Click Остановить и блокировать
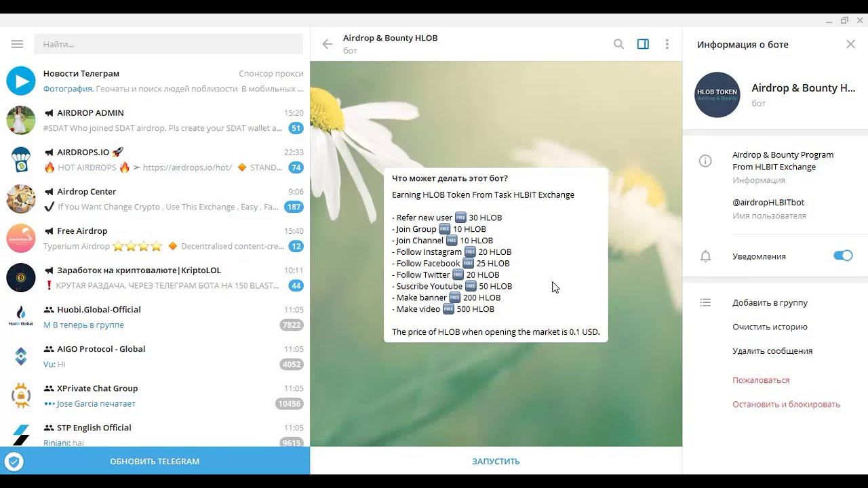868x488 pixels. (786, 405)
